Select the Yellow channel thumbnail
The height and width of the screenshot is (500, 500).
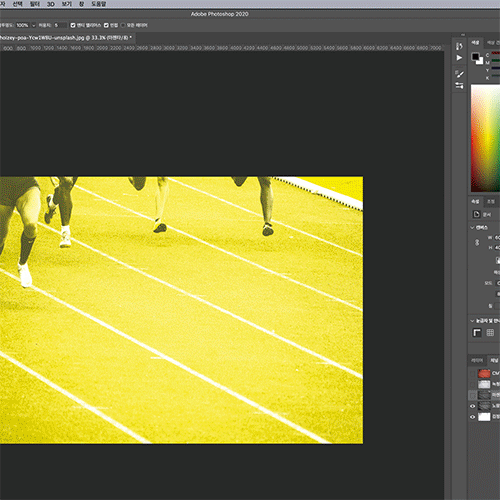pos(484,406)
